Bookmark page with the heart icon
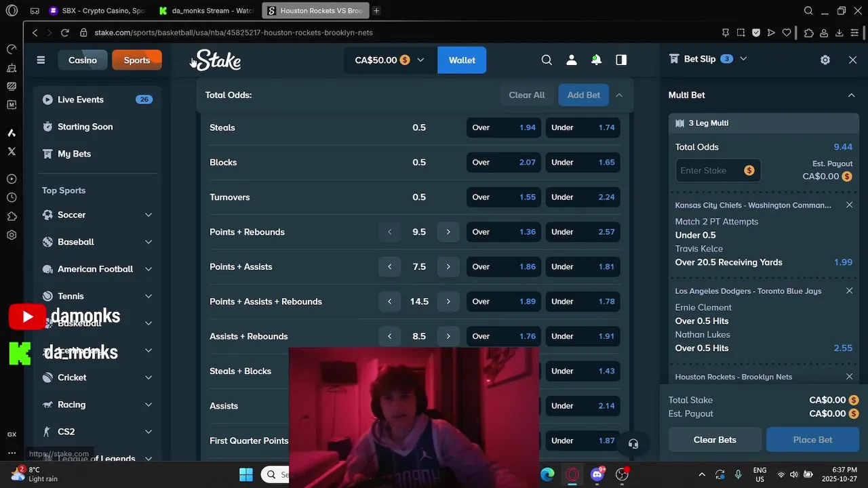Image resolution: width=868 pixels, height=488 pixels. [787, 33]
